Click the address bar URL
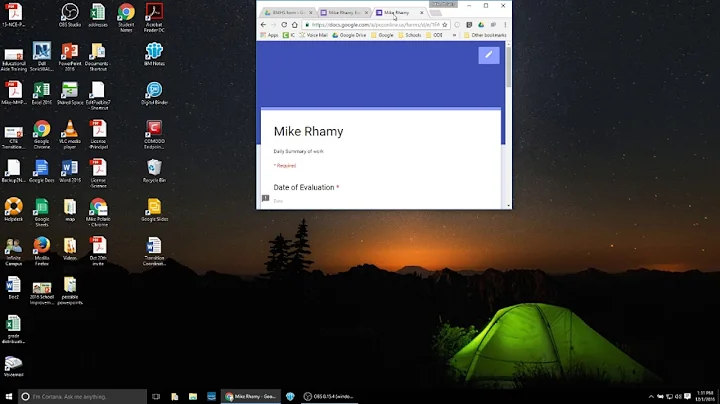Screen dimensions: 720x404 pos(375,25)
